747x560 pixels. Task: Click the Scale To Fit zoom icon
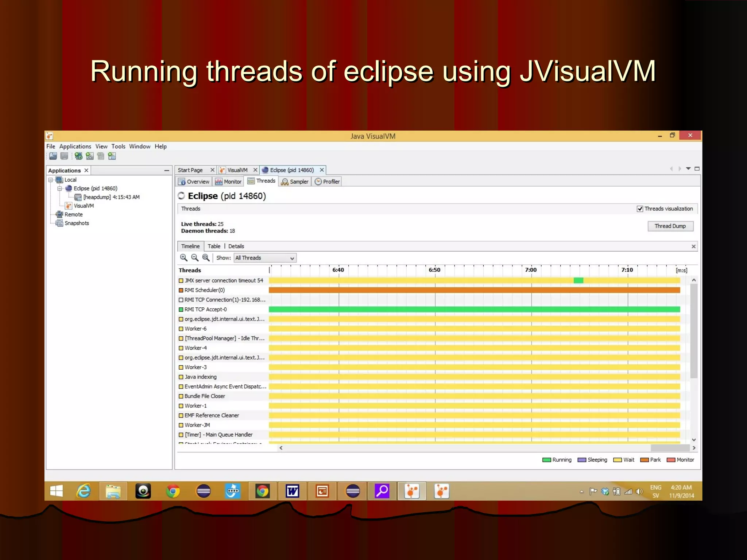(206, 258)
